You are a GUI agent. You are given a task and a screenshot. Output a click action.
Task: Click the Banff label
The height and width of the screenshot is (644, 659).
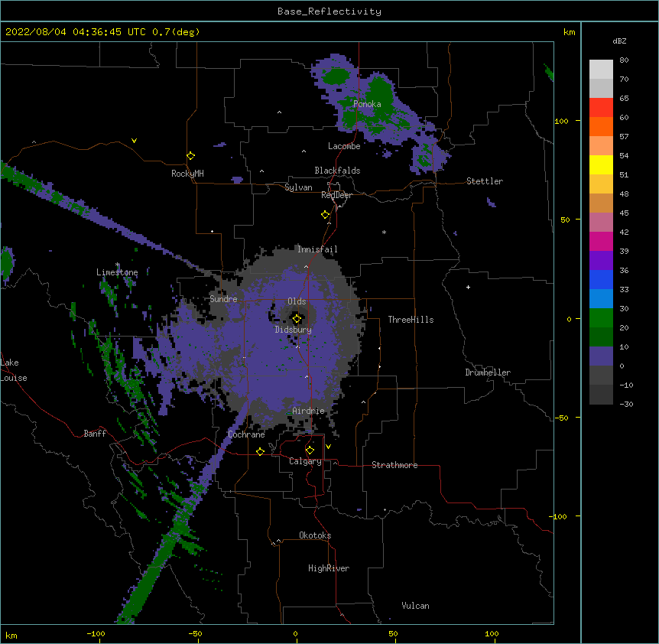coord(95,434)
